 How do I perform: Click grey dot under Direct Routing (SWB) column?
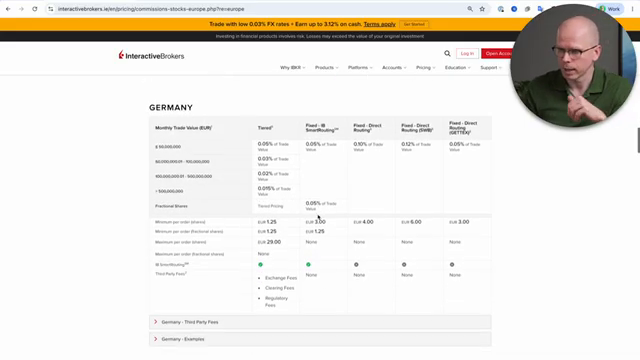pyautogui.click(x=404, y=264)
